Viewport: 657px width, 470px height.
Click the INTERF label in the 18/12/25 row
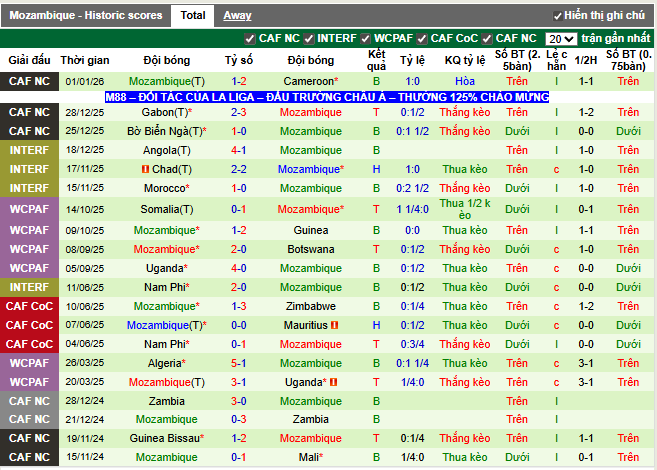tap(29, 150)
